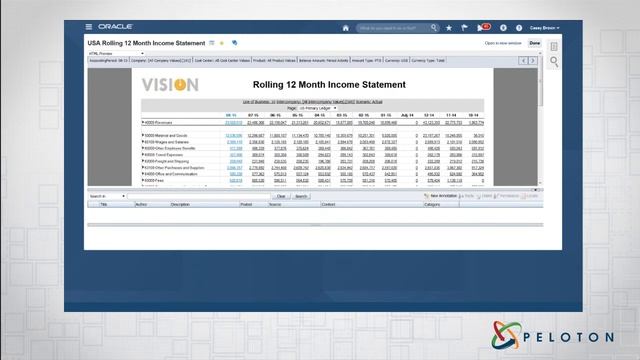Click the Description annotation column header
640x360 pixels.
[180, 204]
